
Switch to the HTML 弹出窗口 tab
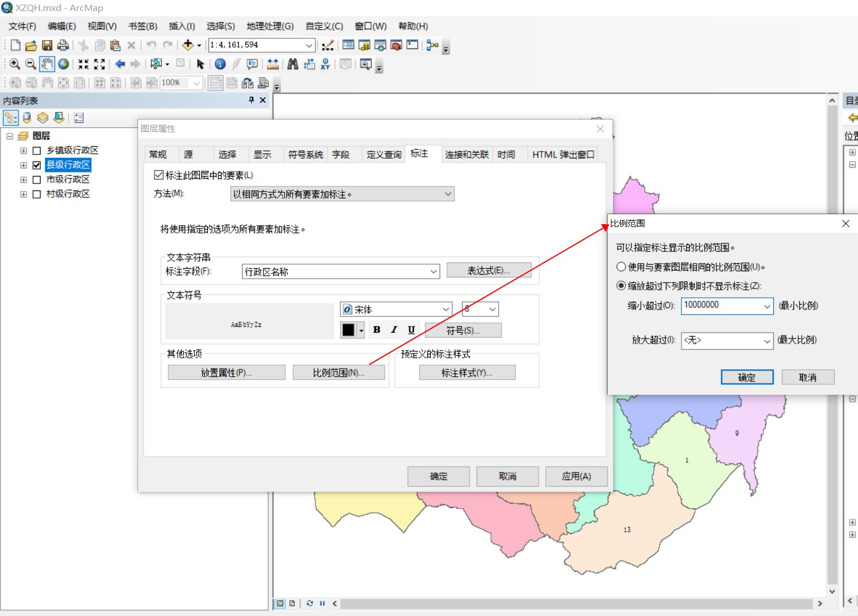(563, 154)
